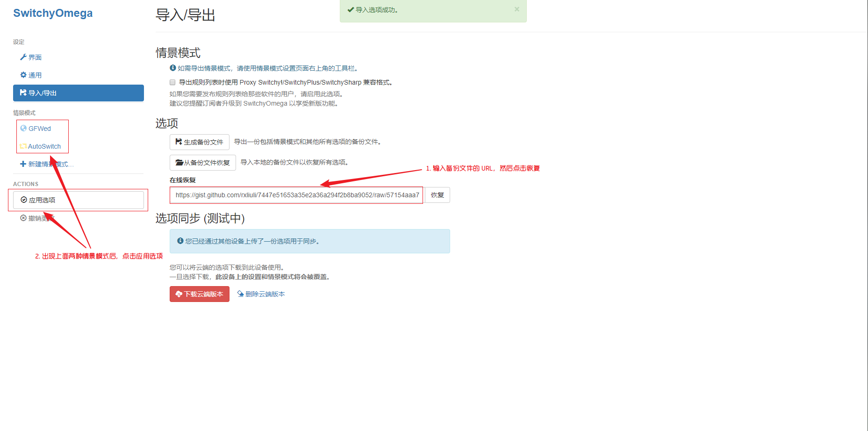Click the 情景模式 section heading

coord(178,53)
